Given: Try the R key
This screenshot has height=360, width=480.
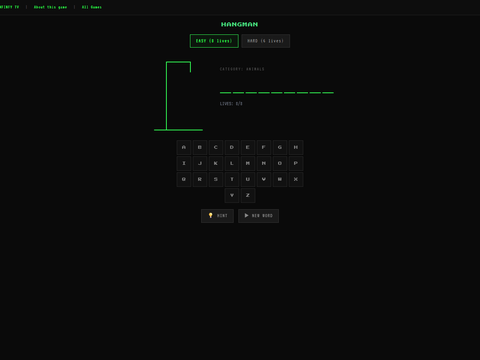Looking at the screenshot, I should point(200,179).
